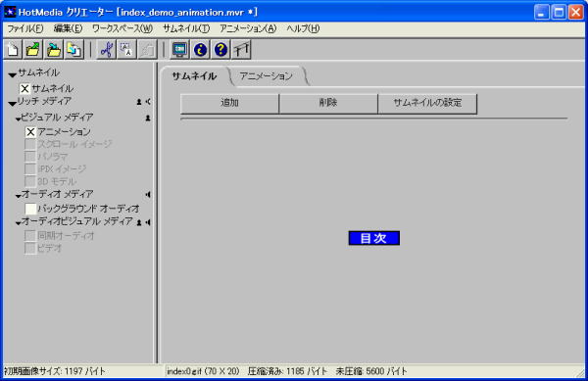Close the HotMedia クリエーター window
The height and width of the screenshot is (381, 588).
pyautogui.click(x=575, y=13)
